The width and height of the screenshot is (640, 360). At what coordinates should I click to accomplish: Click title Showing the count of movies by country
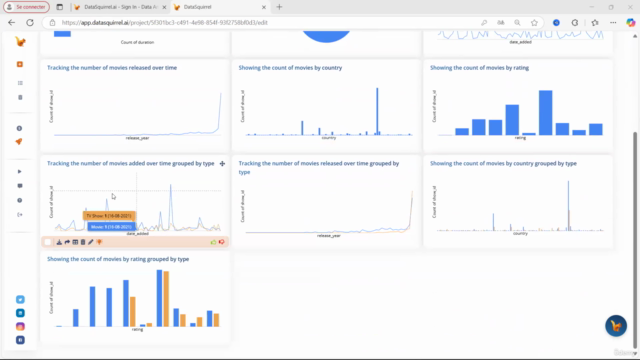[290, 68]
